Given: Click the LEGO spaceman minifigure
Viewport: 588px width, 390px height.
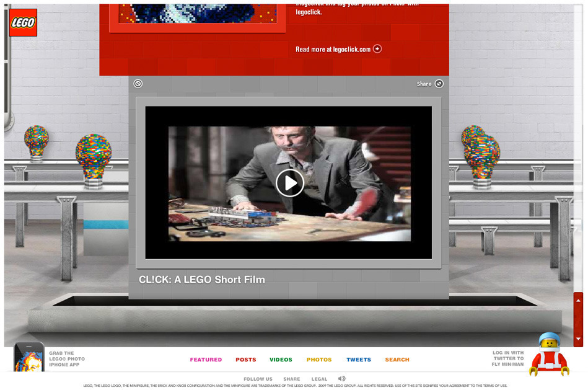Looking at the screenshot, I should pyautogui.click(x=549, y=354).
